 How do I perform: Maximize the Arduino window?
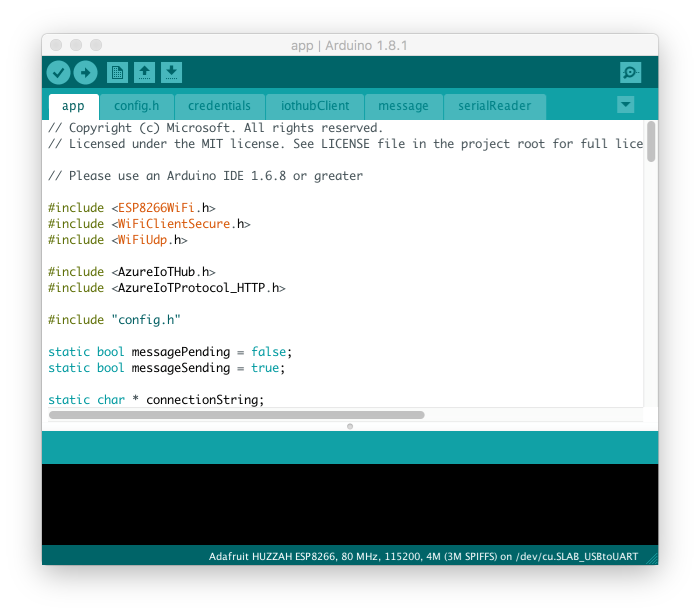[96, 45]
